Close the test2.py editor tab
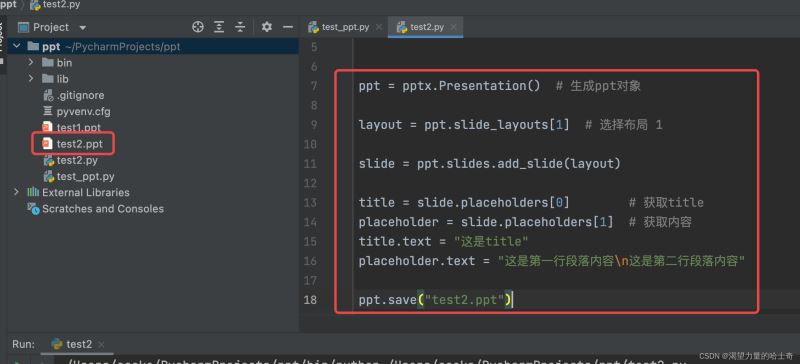The height and width of the screenshot is (364, 800). 454,27
